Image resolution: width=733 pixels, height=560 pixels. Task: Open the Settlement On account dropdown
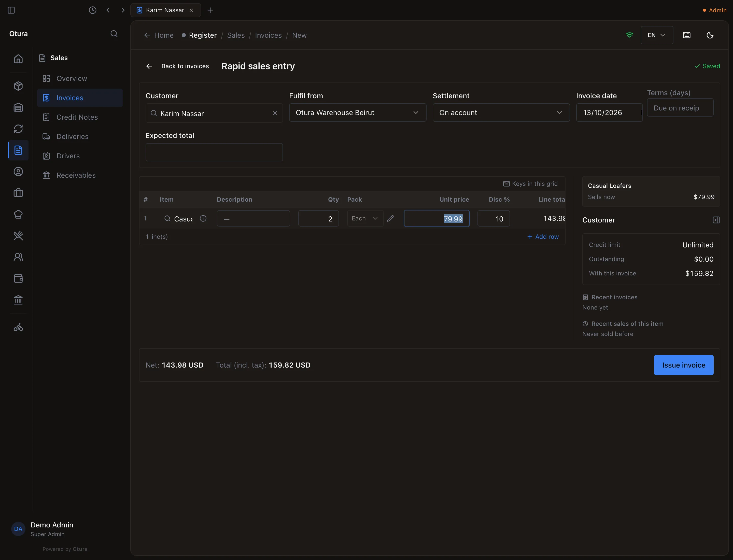click(501, 113)
